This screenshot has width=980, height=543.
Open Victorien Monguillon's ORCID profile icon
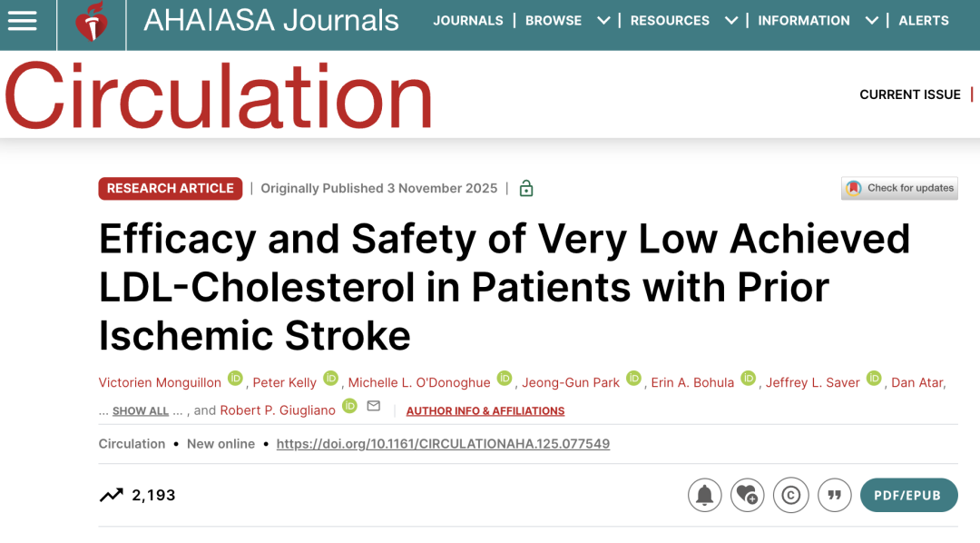pos(235,380)
